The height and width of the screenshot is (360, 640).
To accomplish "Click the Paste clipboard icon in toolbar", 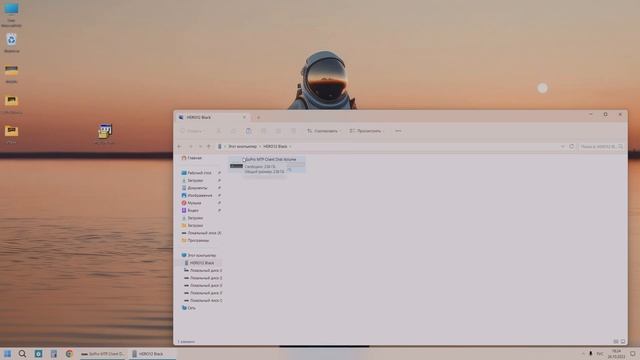I will click(248, 131).
